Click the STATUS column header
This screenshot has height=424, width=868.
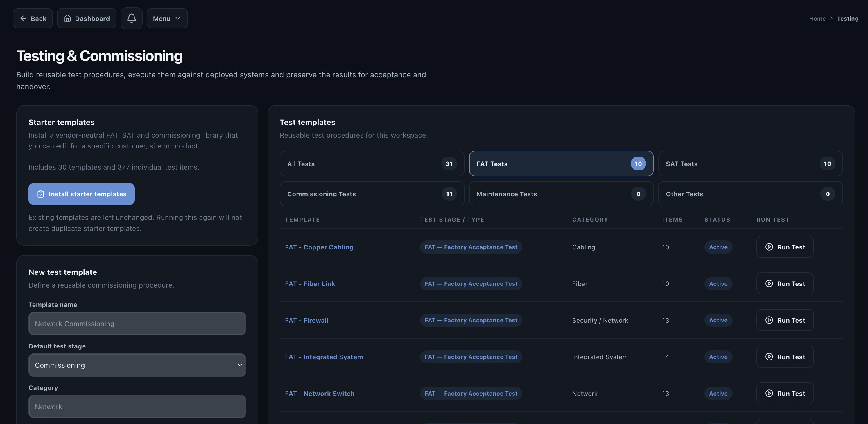(717, 220)
